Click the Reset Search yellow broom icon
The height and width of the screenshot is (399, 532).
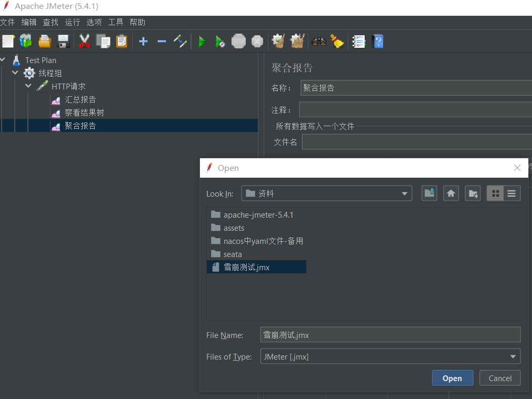click(337, 42)
